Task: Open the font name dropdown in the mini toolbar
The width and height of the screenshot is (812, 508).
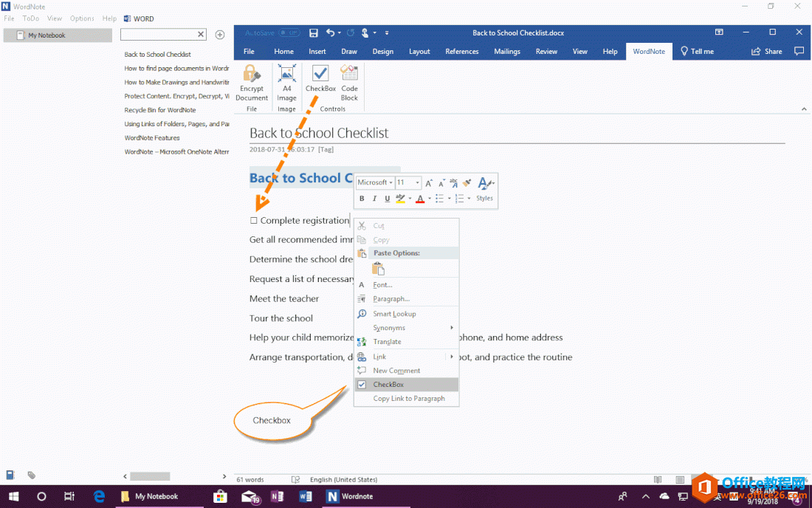Action: (390, 183)
